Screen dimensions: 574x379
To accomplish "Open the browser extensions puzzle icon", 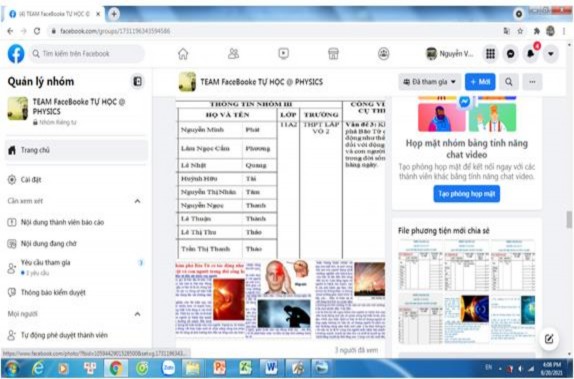I will point(536,31).
